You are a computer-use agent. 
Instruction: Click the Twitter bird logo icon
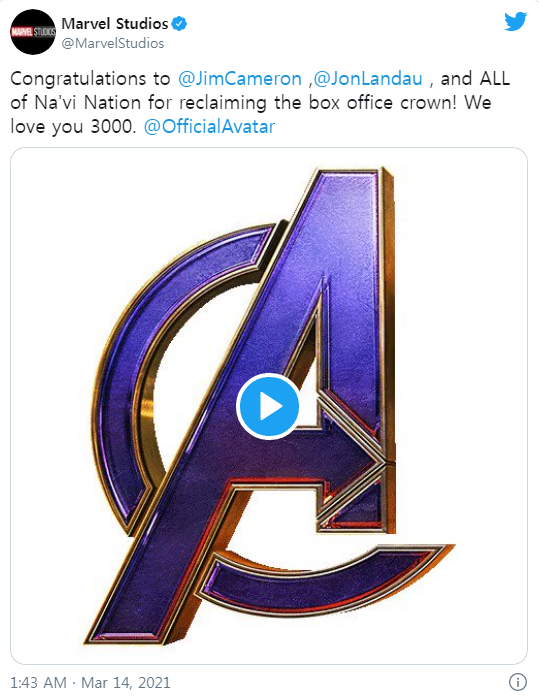tap(515, 22)
